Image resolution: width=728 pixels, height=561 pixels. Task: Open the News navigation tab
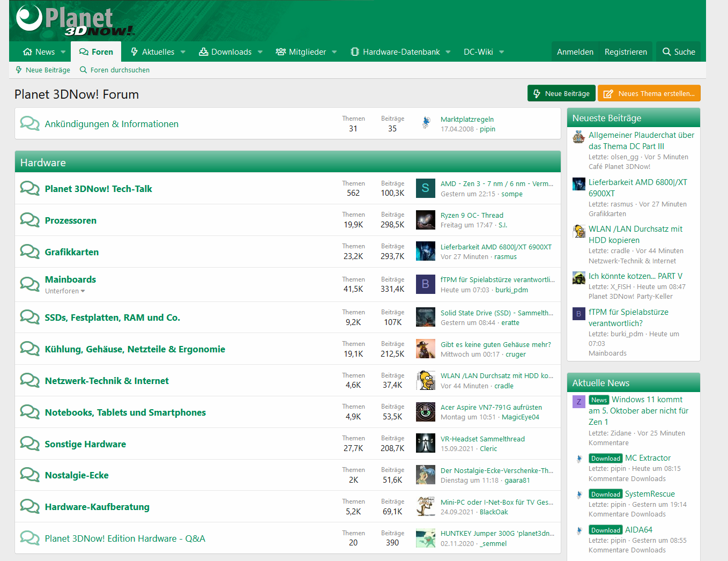tap(39, 52)
